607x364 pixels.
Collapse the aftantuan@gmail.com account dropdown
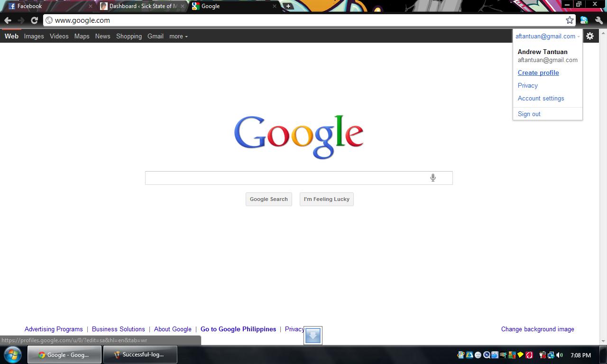click(x=547, y=36)
